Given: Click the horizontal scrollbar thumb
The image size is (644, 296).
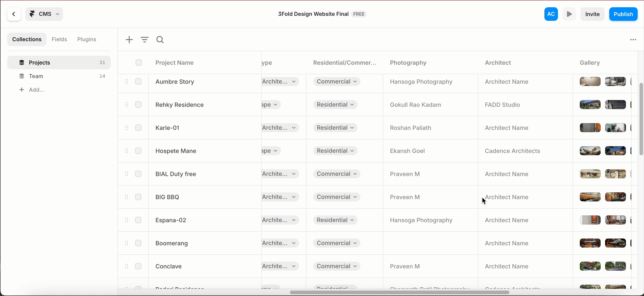Looking at the screenshot, I should 400,292.
